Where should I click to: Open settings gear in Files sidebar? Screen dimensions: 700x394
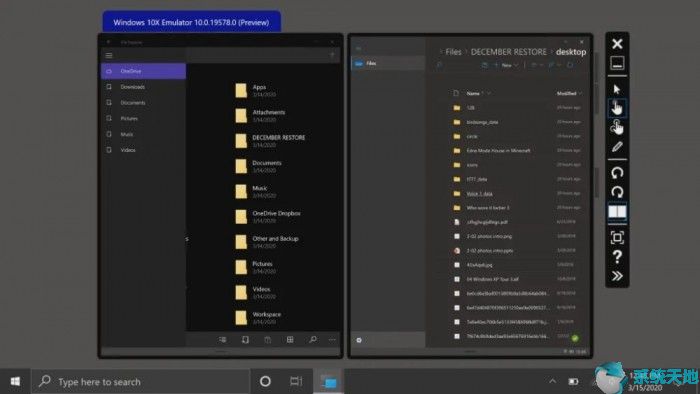tap(359, 340)
